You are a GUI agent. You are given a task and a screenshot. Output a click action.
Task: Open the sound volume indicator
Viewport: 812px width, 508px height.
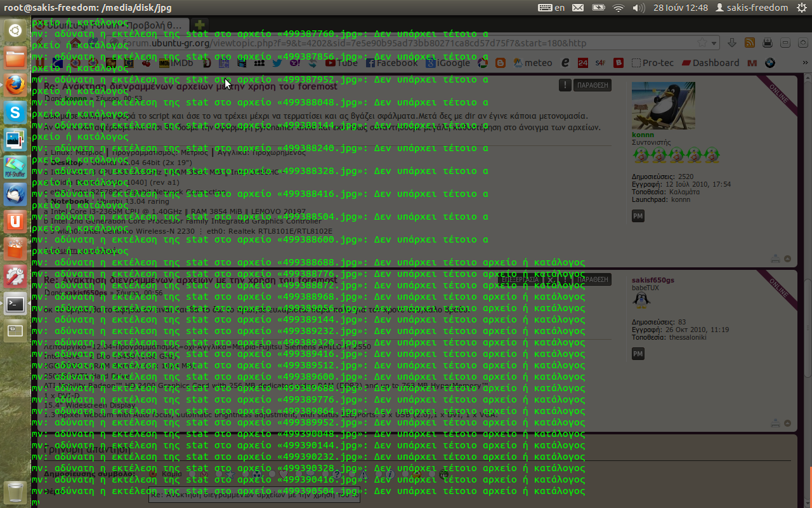coord(639,8)
